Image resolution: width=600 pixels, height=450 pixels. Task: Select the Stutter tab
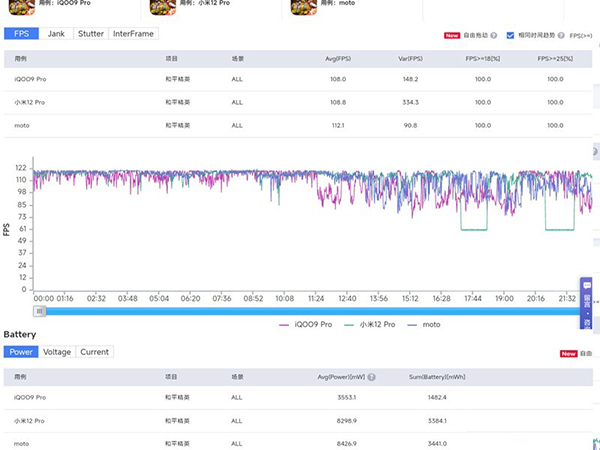[92, 34]
